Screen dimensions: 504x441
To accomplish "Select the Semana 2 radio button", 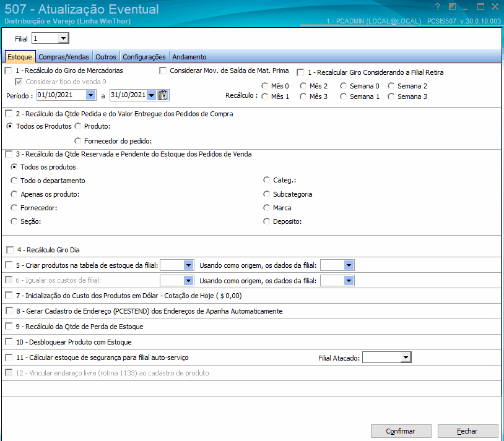I will (x=391, y=86).
